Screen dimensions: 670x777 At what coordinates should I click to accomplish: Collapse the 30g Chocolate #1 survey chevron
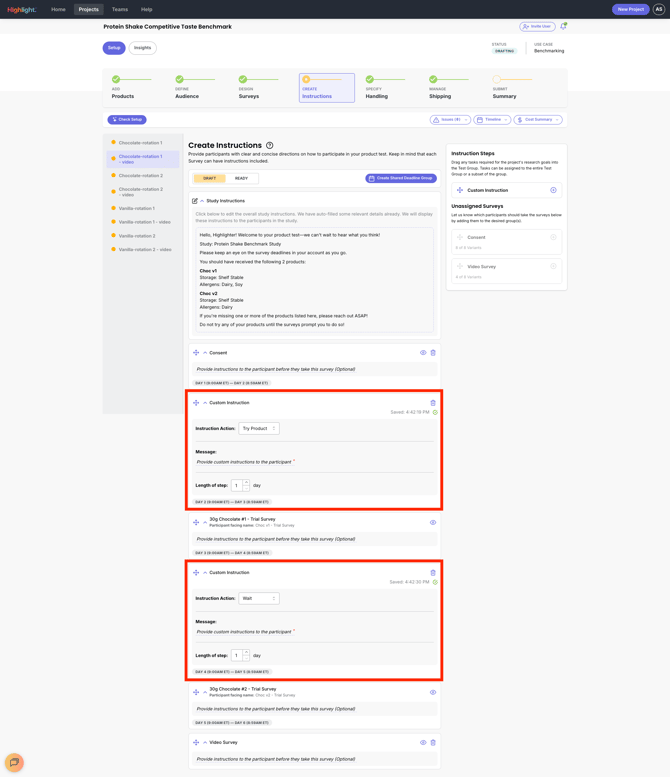coord(205,522)
